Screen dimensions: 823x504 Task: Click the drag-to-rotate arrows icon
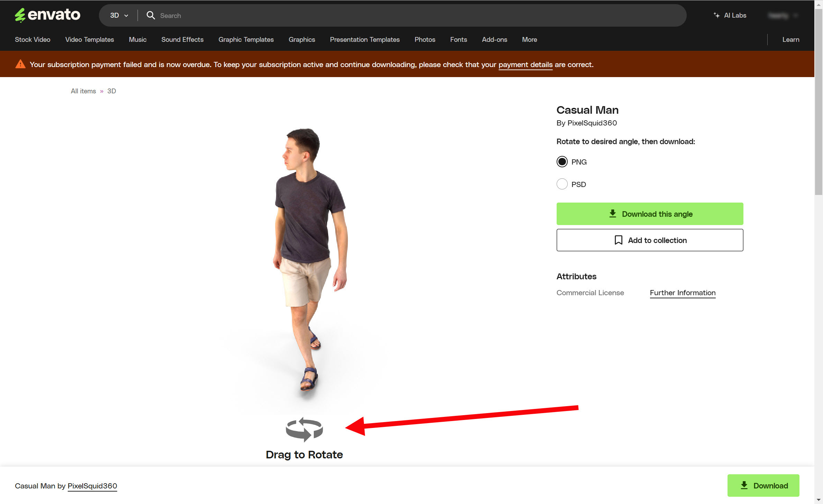coord(304,429)
